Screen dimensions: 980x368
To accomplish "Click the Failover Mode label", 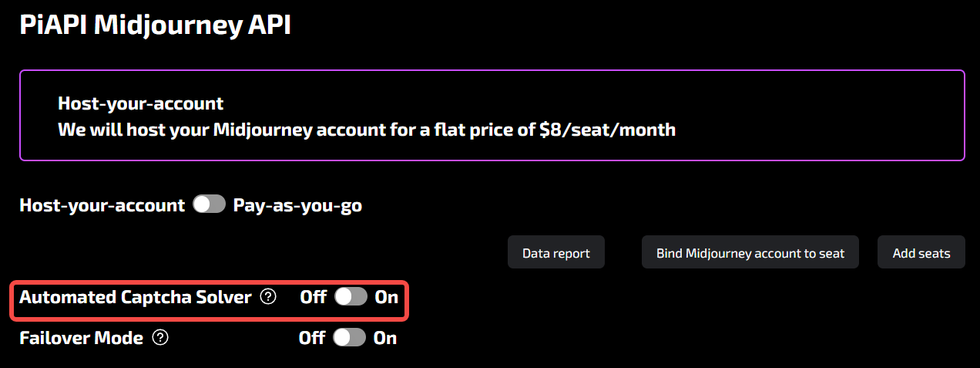I will click(81, 338).
